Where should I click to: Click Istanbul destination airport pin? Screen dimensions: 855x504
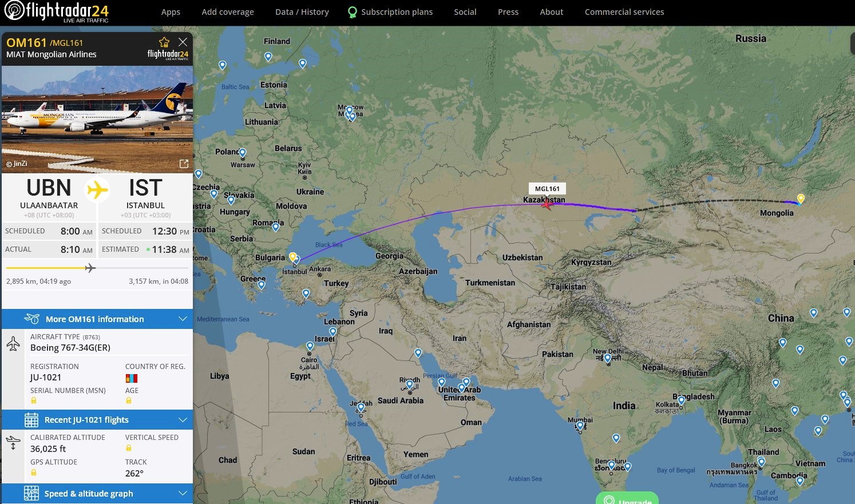[x=292, y=257]
